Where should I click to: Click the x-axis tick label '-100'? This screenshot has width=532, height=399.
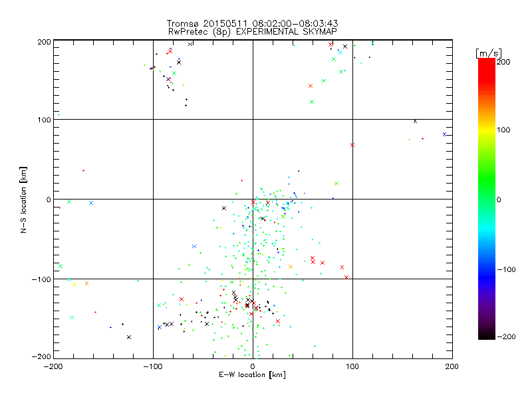tap(153, 366)
